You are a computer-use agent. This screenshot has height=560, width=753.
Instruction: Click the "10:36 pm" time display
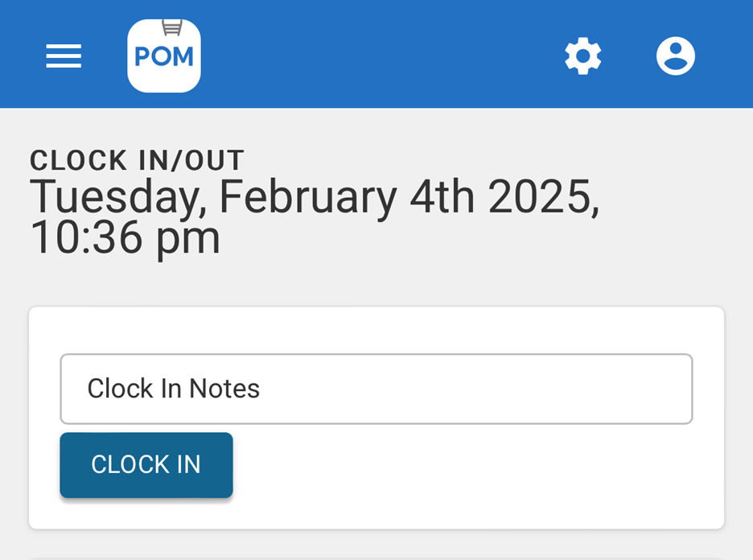[x=125, y=237]
